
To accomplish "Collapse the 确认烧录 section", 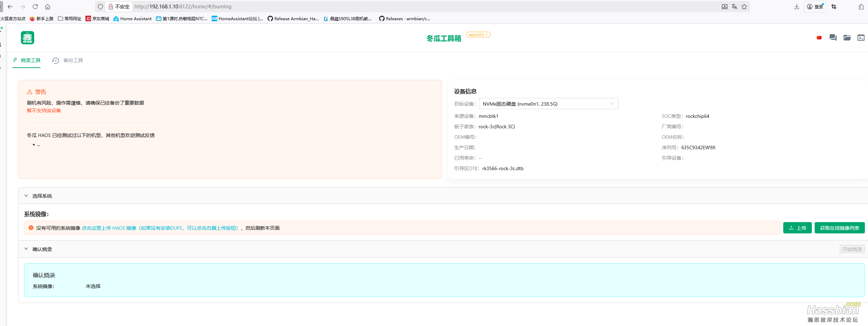I will click(26, 249).
